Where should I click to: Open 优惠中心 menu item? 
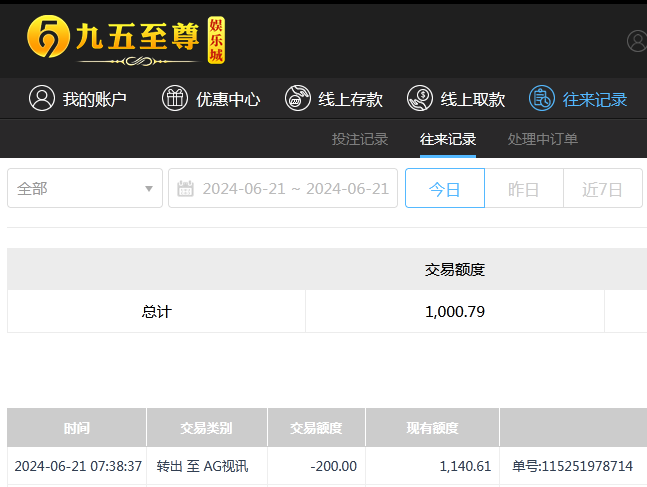click(x=211, y=99)
